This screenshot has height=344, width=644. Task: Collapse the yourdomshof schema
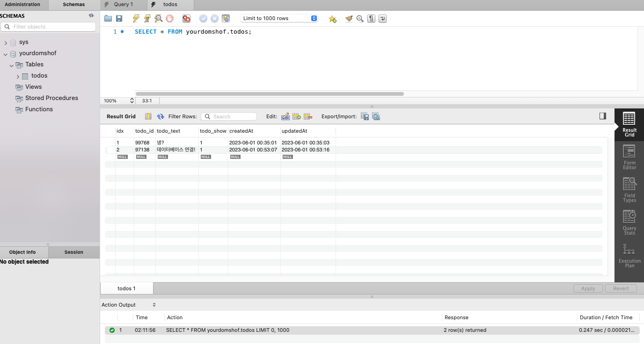click(x=6, y=54)
